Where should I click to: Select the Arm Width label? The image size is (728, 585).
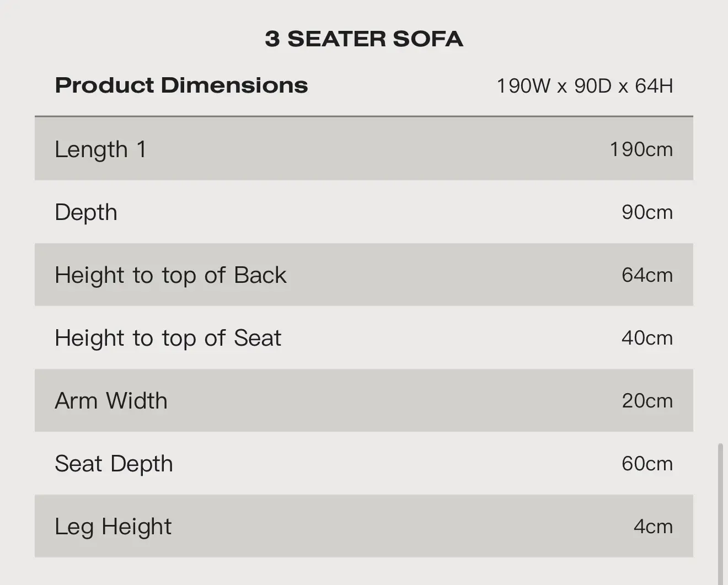pyautogui.click(x=111, y=401)
